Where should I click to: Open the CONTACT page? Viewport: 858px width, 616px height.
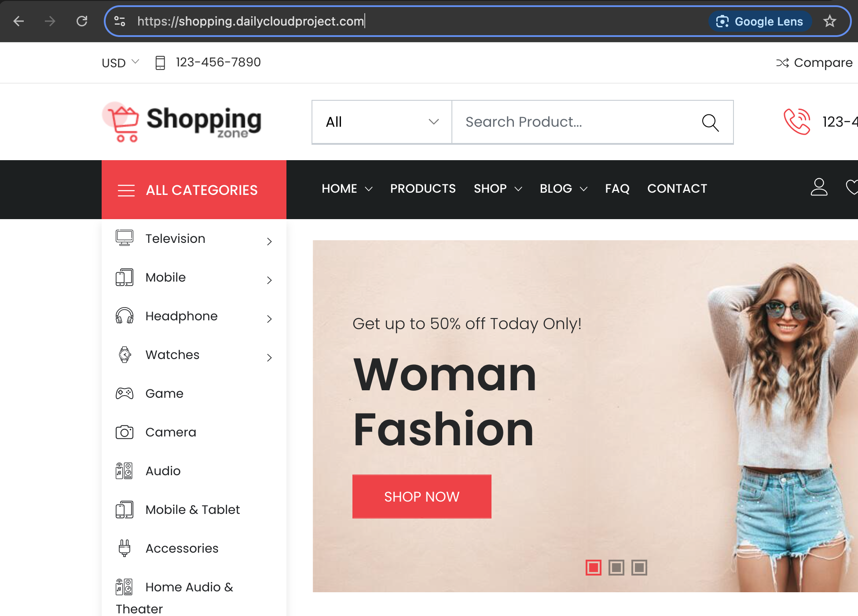coord(677,189)
